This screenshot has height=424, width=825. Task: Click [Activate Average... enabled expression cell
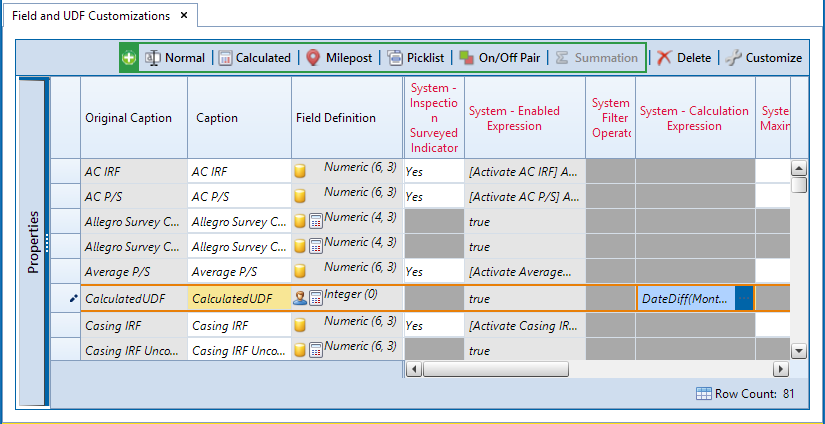[x=525, y=271]
